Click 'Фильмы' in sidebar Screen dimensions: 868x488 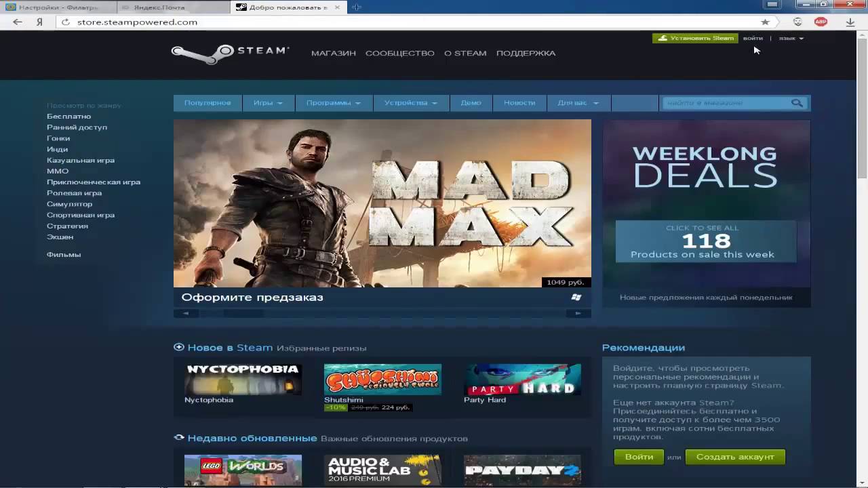pos(64,254)
